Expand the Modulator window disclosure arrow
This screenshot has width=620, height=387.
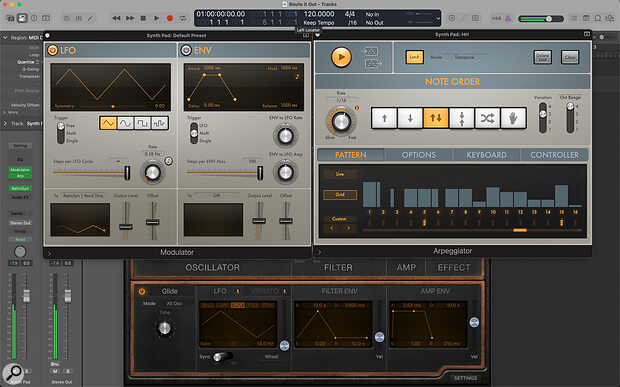click(x=49, y=253)
